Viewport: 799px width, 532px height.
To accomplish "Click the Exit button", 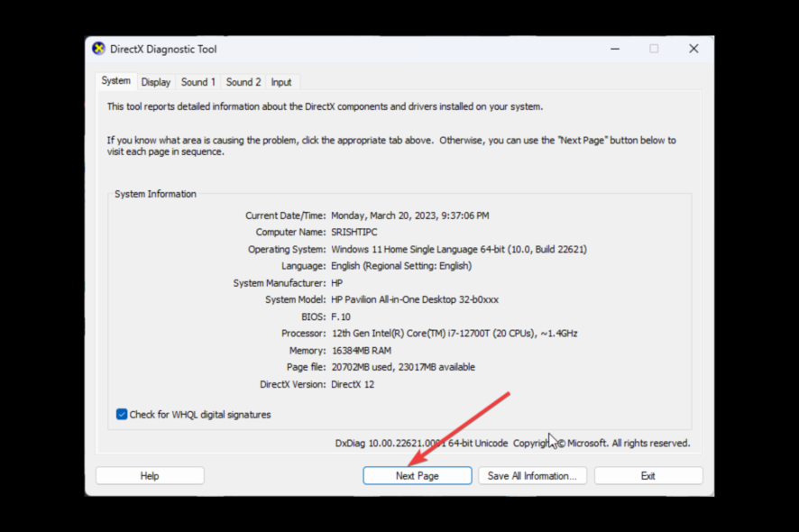I will (x=648, y=476).
